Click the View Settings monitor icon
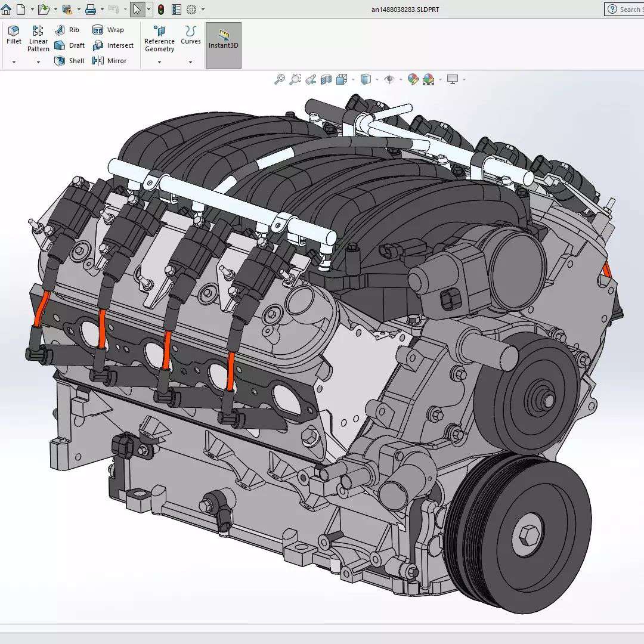This screenshot has height=644, width=644. pos(452,79)
